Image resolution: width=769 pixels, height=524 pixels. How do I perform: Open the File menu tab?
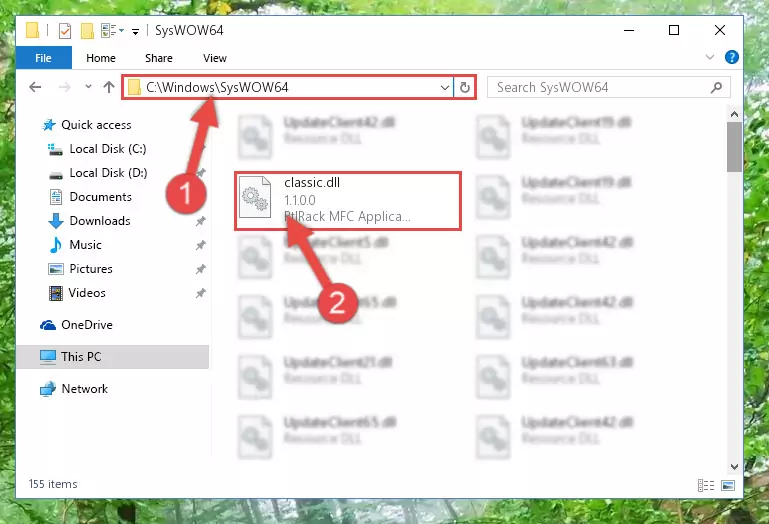tap(44, 58)
